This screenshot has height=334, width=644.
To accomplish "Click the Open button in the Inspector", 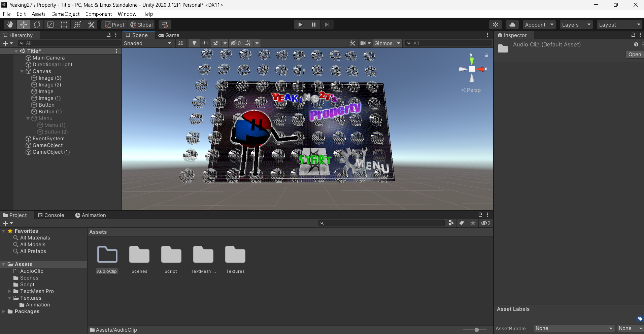I will coord(634,54).
